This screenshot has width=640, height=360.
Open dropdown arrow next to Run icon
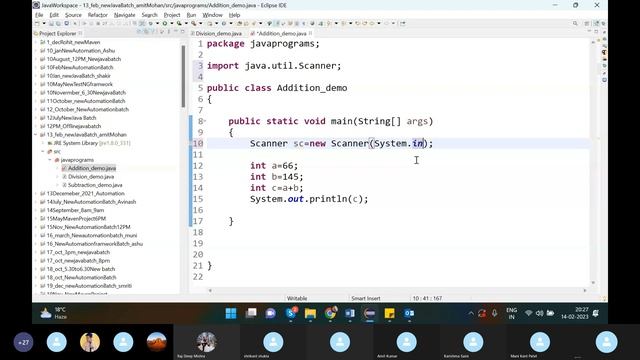pyautogui.click(x=171, y=23)
